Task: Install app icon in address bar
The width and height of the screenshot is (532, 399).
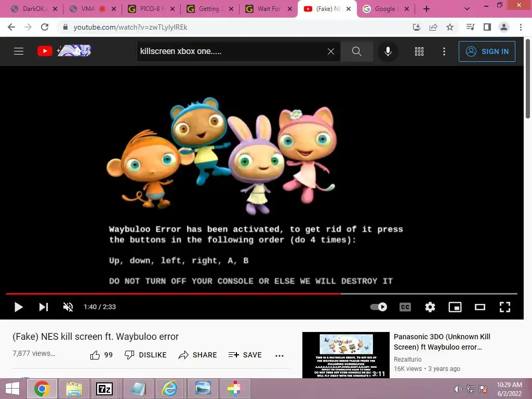Action: tap(417, 27)
